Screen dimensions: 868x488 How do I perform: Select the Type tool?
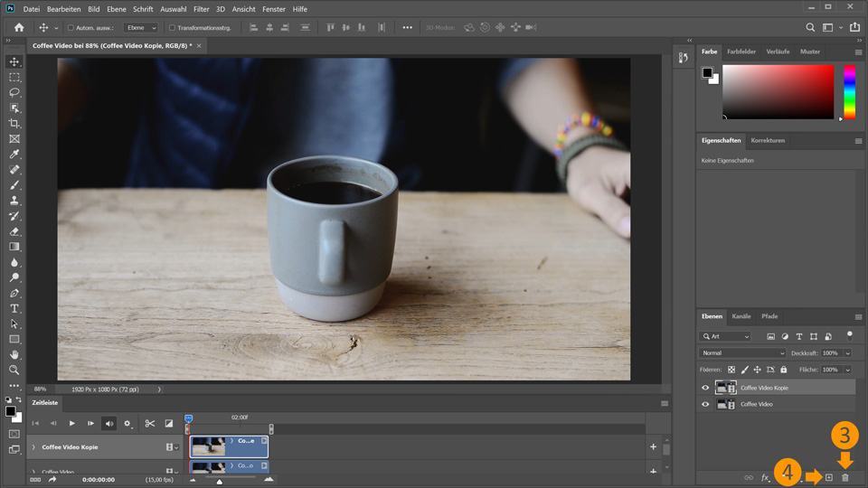(x=14, y=308)
